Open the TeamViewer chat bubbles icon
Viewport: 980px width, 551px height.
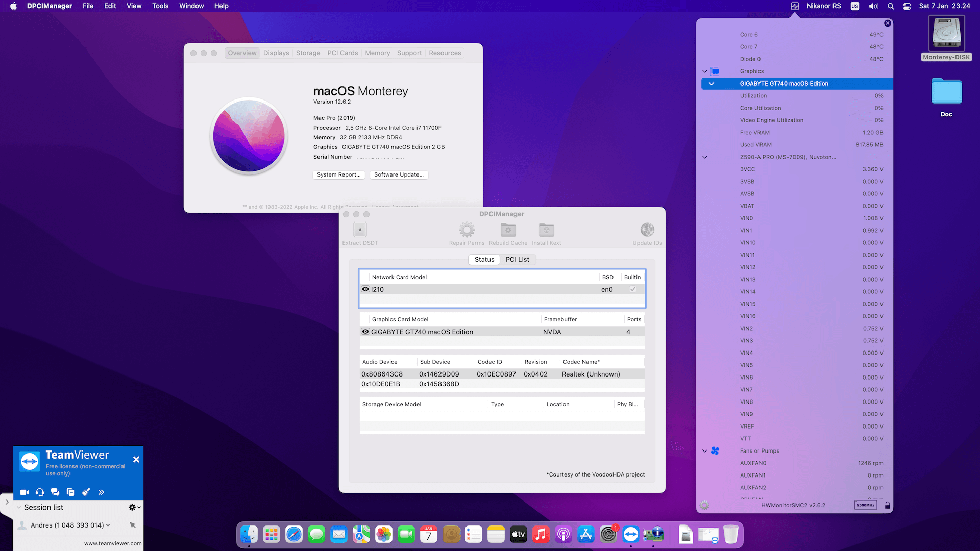pyautogui.click(x=55, y=492)
